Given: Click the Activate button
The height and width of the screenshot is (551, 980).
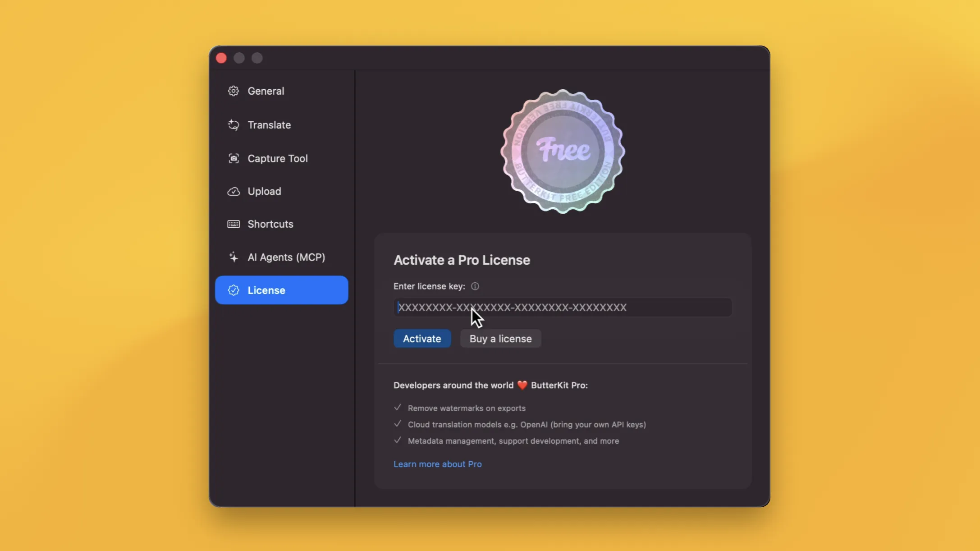Looking at the screenshot, I should 422,339.
